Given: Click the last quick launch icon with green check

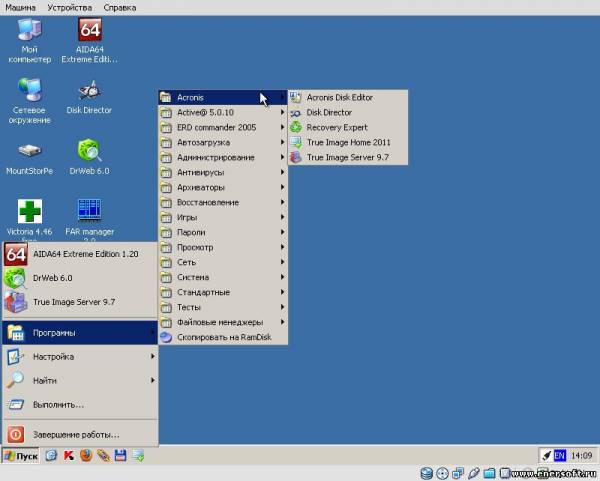Looking at the screenshot, I should (x=139, y=455).
